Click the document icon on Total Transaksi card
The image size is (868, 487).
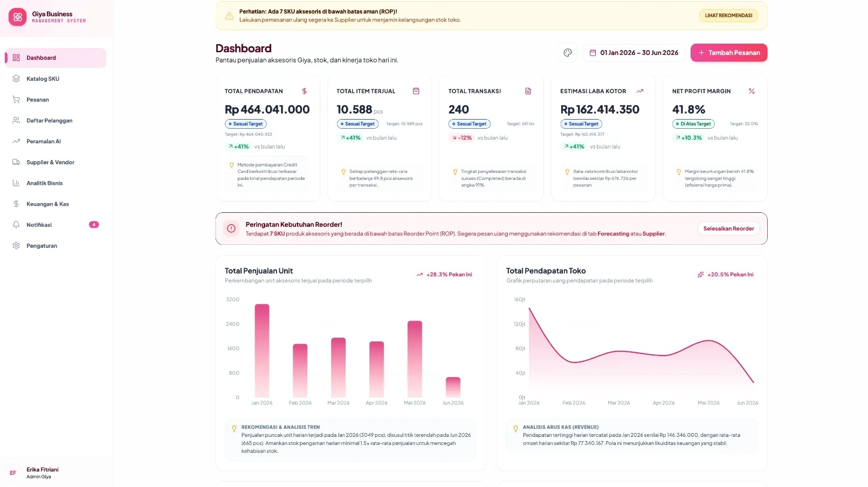coord(528,91)
